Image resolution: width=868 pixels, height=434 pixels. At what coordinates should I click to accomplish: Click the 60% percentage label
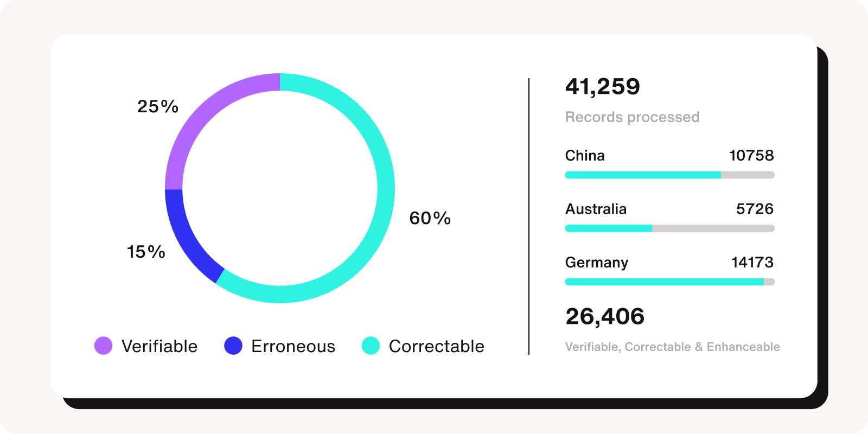click(430, 218)
